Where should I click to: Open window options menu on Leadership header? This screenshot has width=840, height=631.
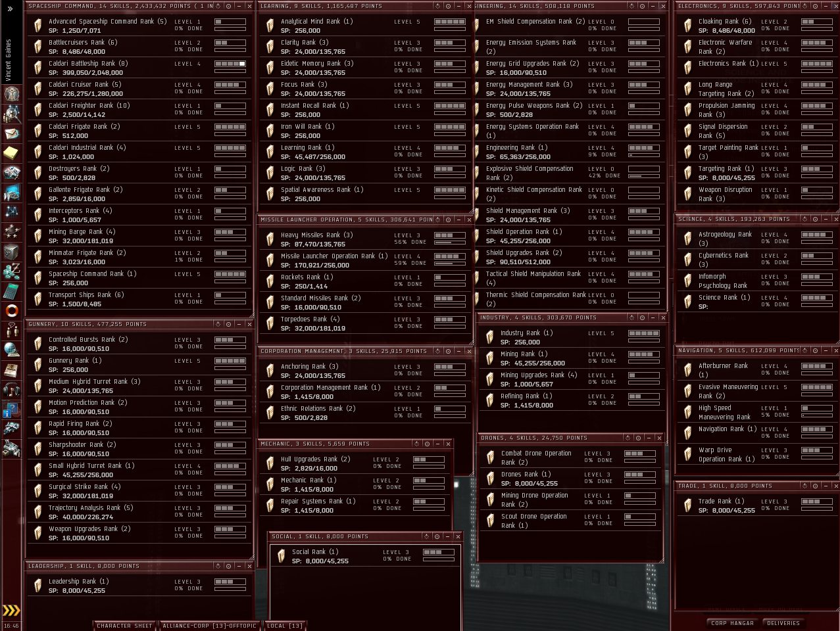[218, 566]
